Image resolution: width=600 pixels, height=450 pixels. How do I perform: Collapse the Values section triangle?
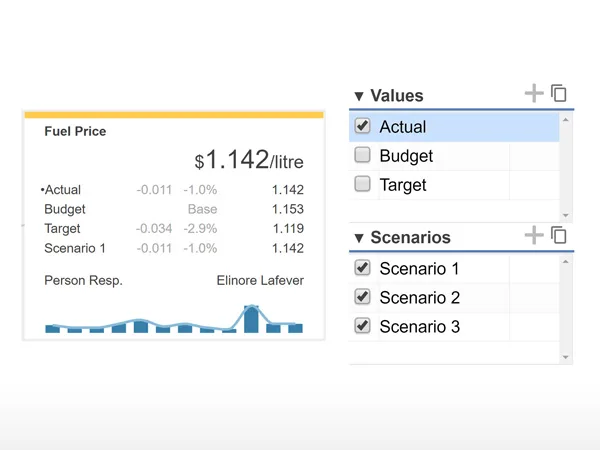click(359, 96)
